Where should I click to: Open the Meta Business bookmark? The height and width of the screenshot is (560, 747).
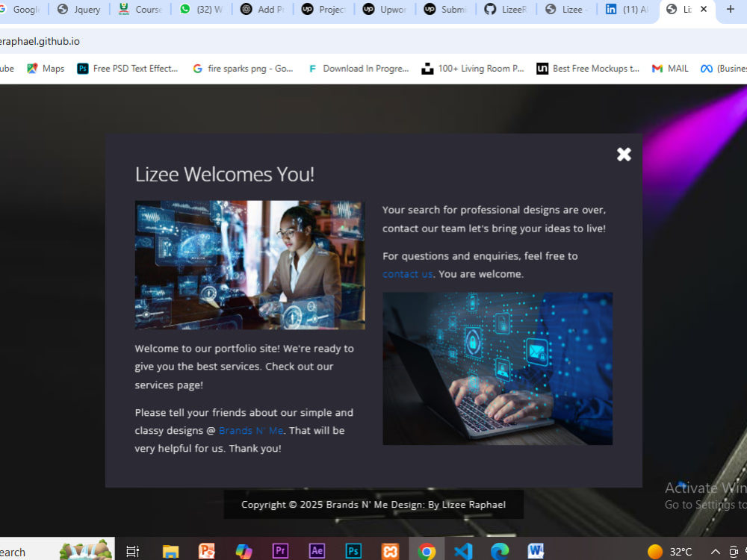click(723, 69)
